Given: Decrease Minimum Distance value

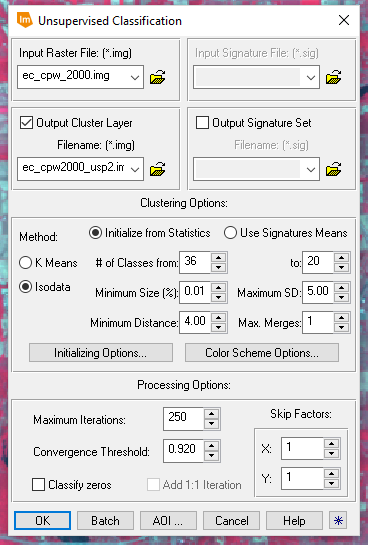Looking at the screenshot, I should pyautogui.click(x=219, y=327).
